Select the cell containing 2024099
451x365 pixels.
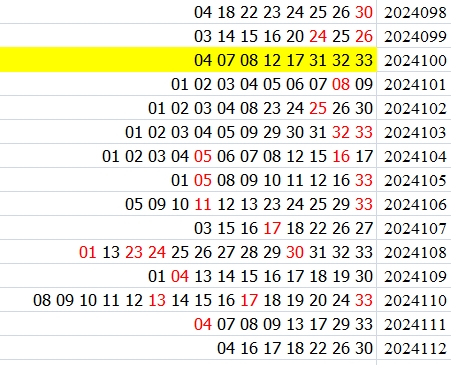pos(414,36)
